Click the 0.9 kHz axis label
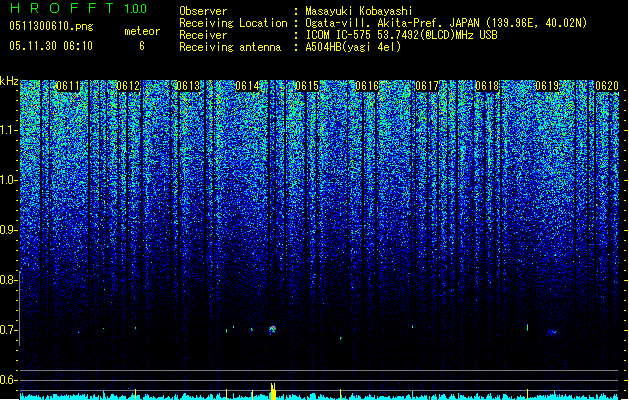 tap(8, 230)
